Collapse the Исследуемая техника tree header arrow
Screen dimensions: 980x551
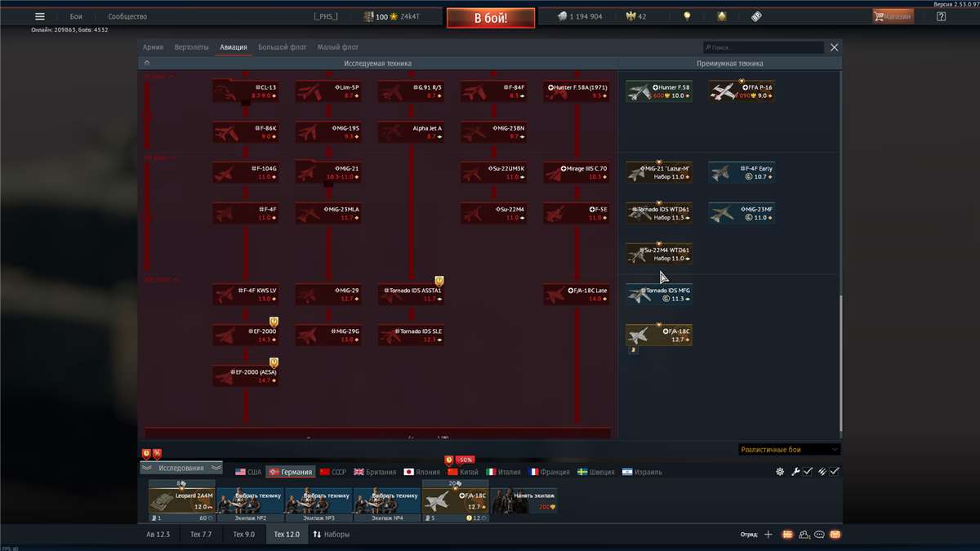147,63
